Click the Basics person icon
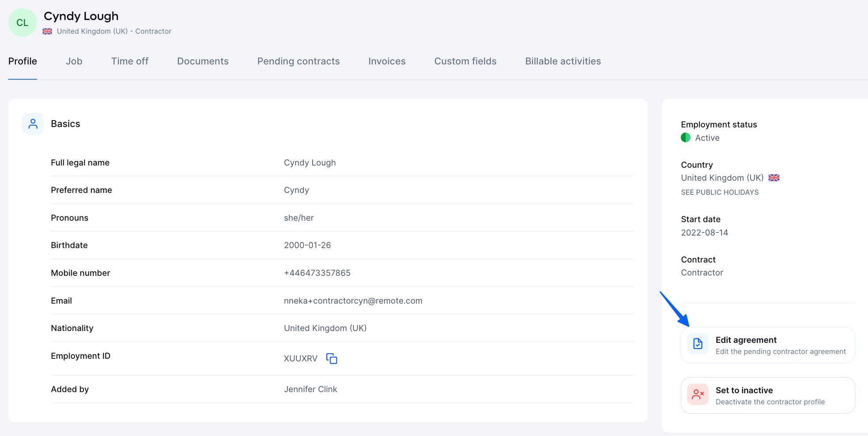 [33, 124]
